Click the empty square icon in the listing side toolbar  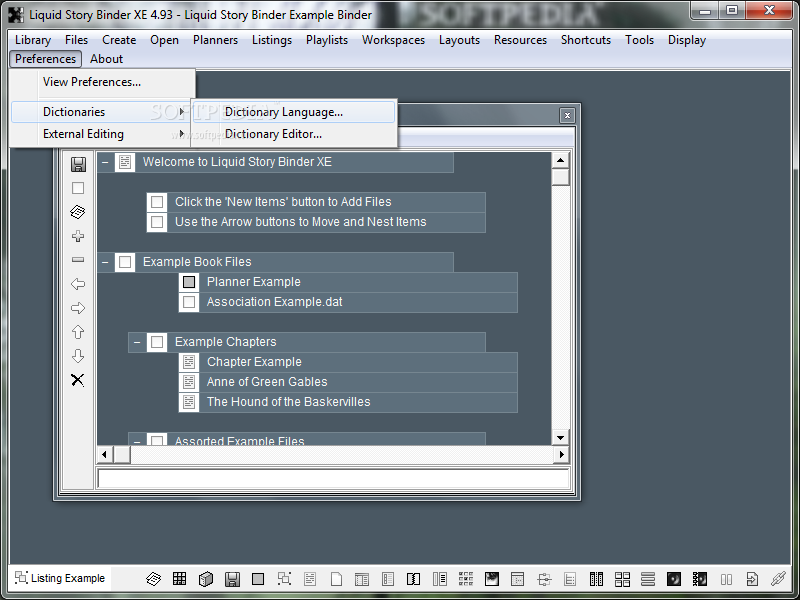pyautogui.click(x=78, y=188)
